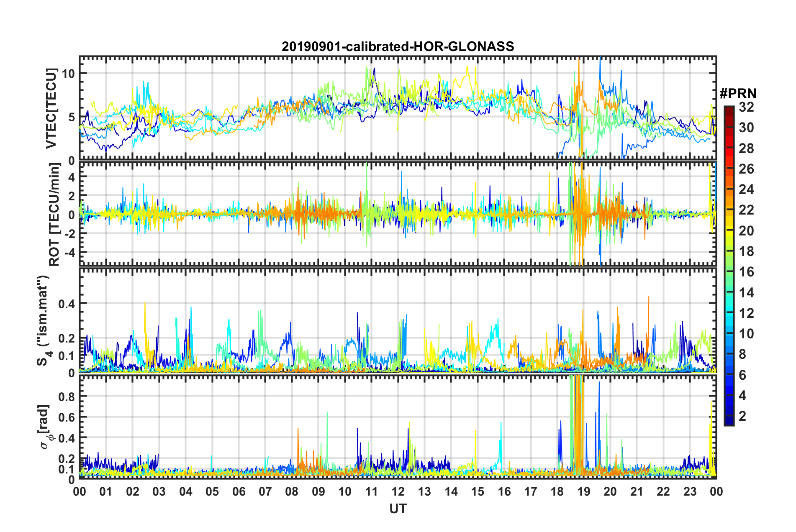Select UT axis hour tick "09"

tap(318, 491)
